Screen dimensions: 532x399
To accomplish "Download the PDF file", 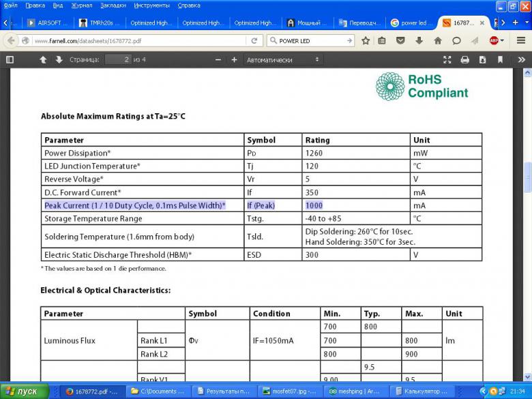I will [482, 60].
